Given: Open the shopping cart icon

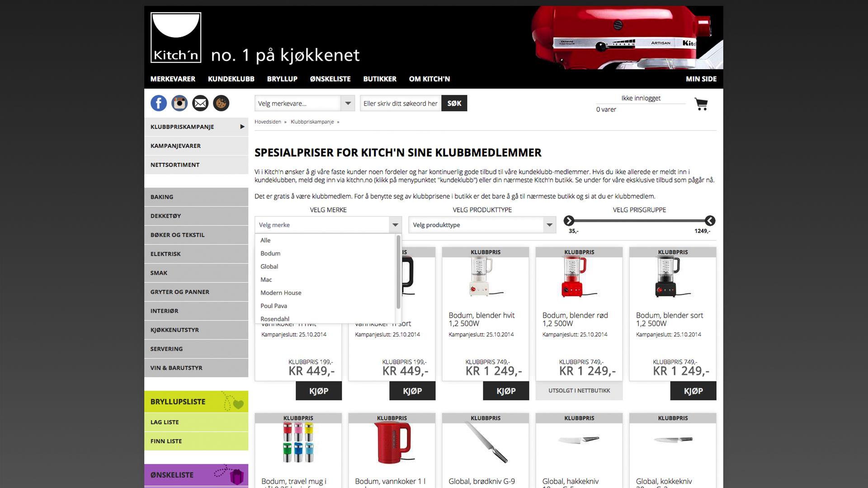Looking at the screenshot, I should 701,104.
